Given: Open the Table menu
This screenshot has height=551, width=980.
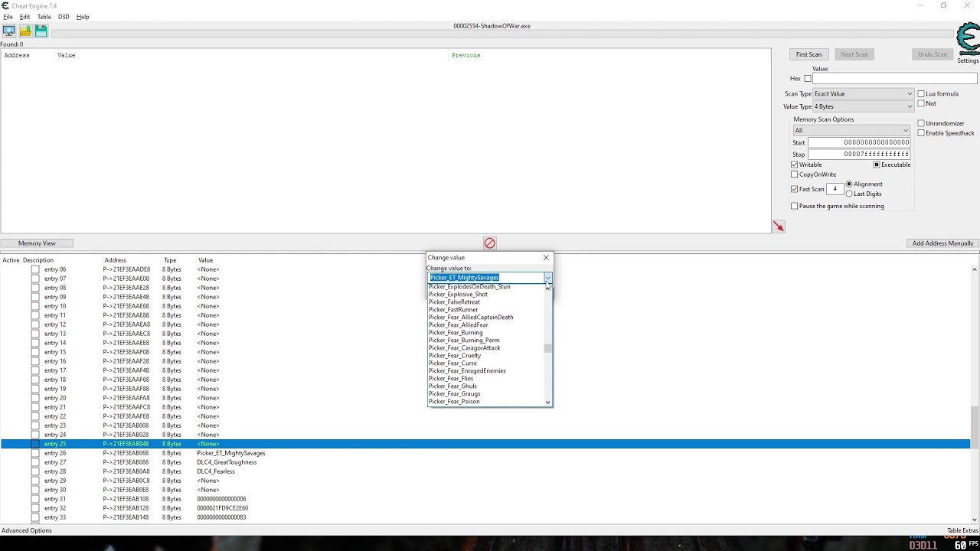Looking at the screenshot, I should [44, 17].
